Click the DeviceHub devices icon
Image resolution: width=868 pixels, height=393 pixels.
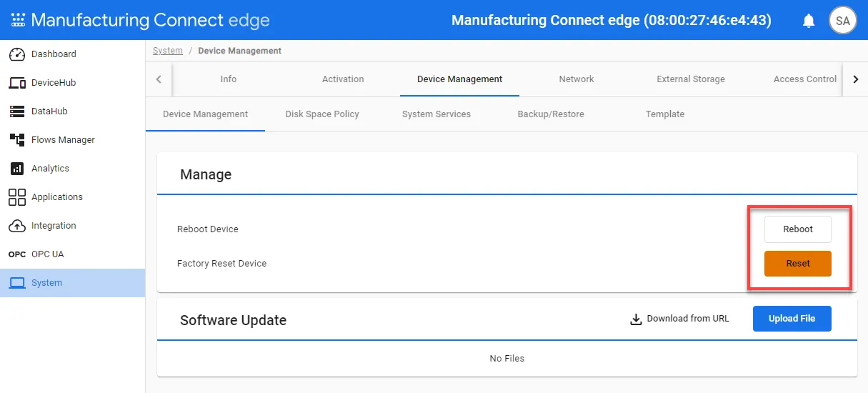tap(17, 83)
